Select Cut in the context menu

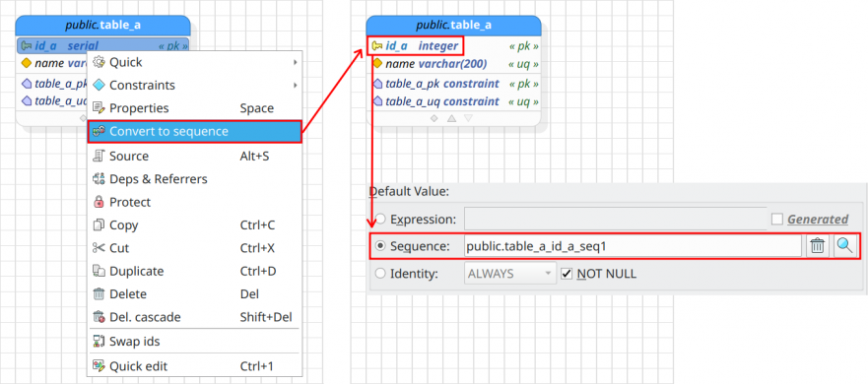pyautogui.click(x=195, y=248)
